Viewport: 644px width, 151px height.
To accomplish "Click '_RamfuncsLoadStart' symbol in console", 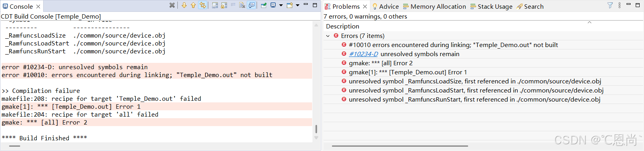I will click(x=37, y=43).
